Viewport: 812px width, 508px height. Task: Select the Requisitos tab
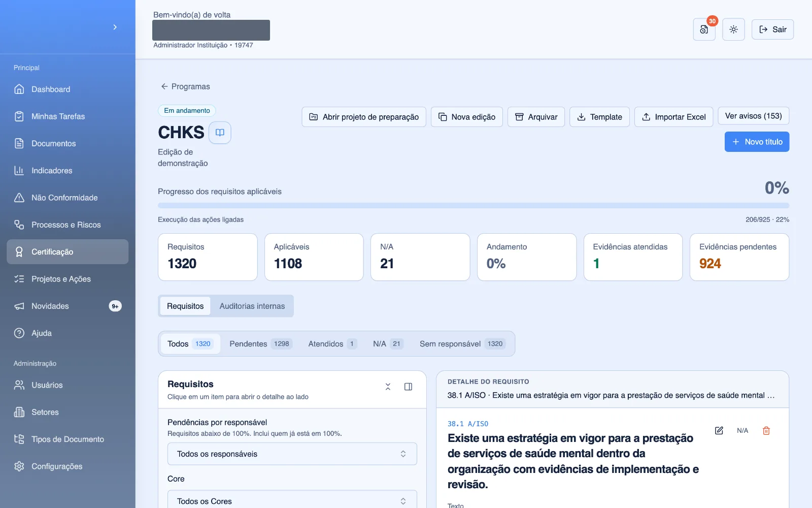point(185,306)
